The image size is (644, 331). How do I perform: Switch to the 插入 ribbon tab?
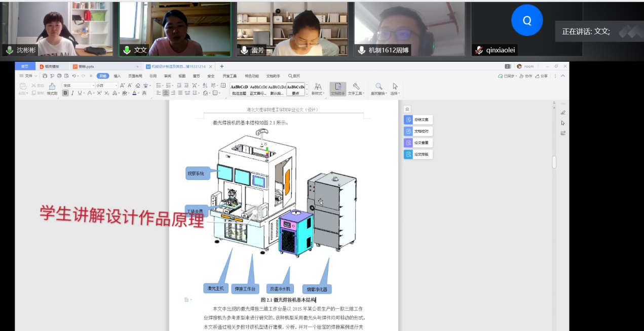(x=117, y=76)
